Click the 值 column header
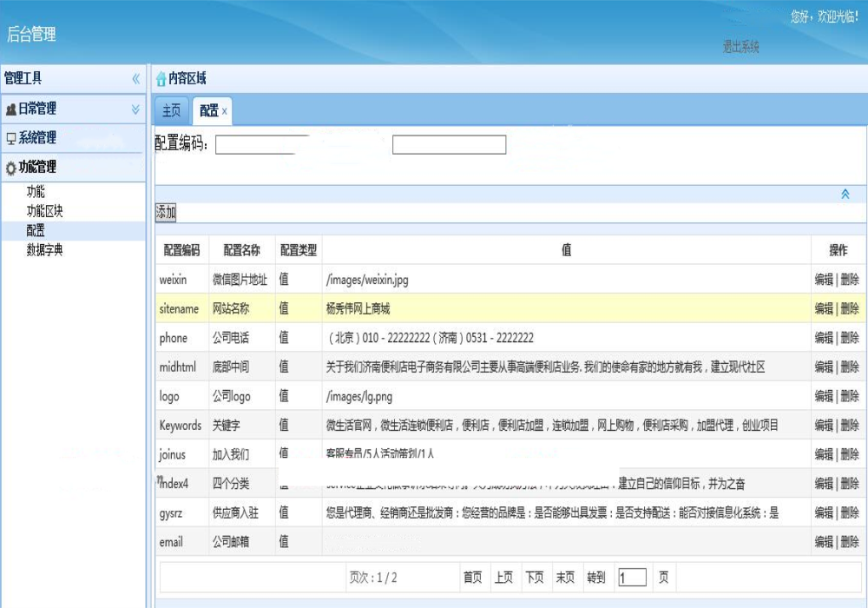 [566, 250]
